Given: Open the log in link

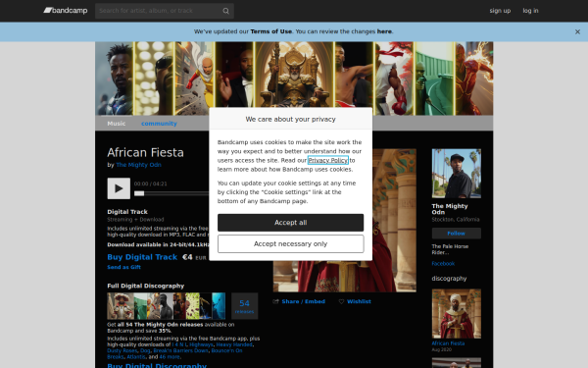Looking at the screenshot, I should point(530,11).
